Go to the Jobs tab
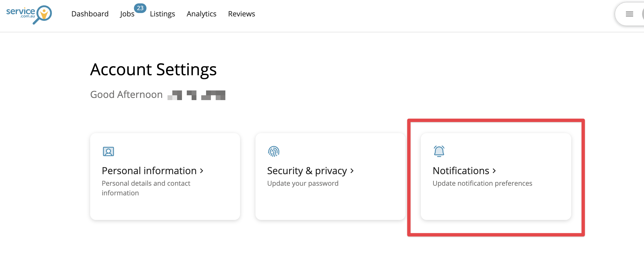This screenshot has width=644, height=260. [x=127, y=14]
